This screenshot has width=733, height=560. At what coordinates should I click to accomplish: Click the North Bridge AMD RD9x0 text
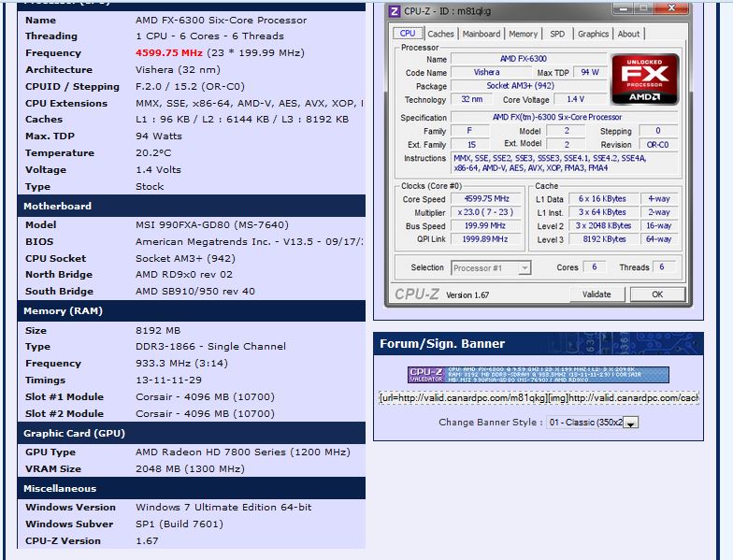(x=183, y=275)
